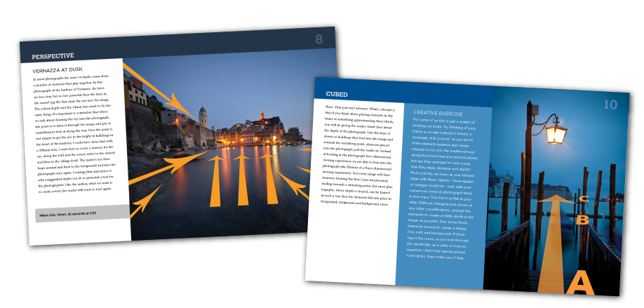
Task: Click the big orange arrow on the pier
Action: (x=555, y=239)
